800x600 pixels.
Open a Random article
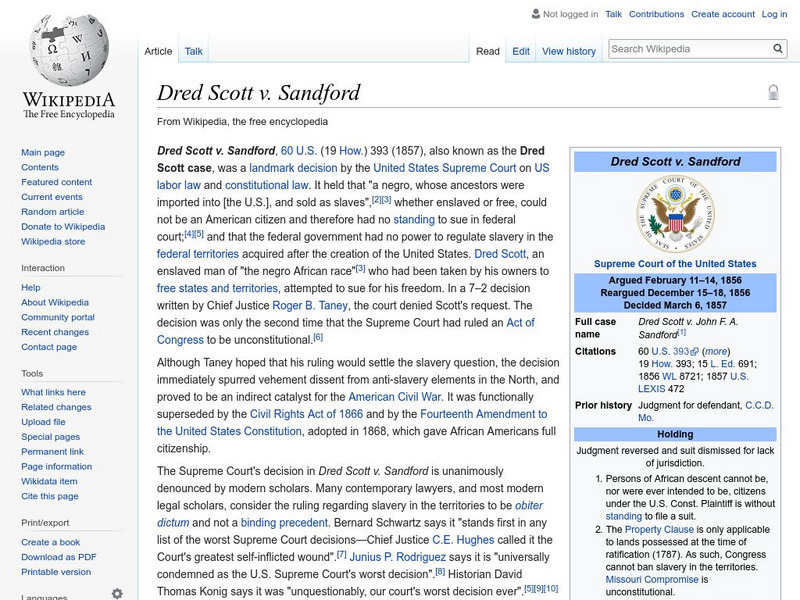click(x=53, y=211)
